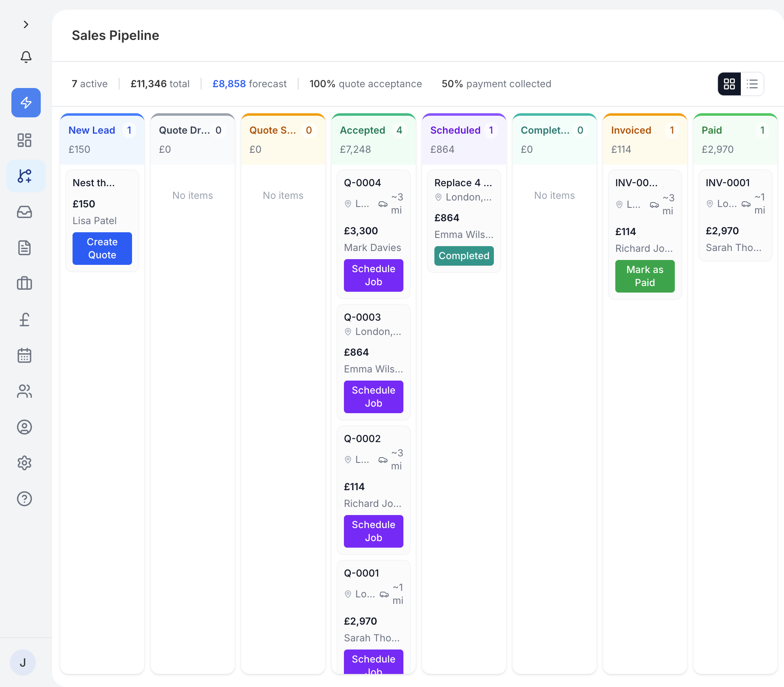Open the pound sign finances icon
This screenshot has width=784, height=687.
[x=24, y=319]
